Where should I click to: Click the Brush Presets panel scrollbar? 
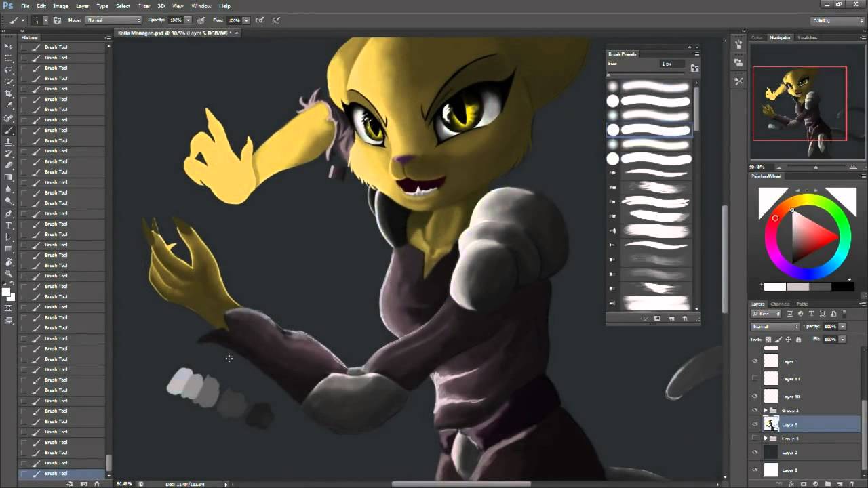coord(696,108)
